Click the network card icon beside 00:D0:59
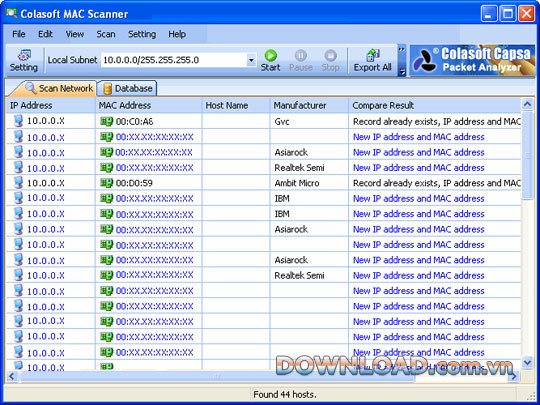This screenshot has height=405, width=540. [107, 183]
